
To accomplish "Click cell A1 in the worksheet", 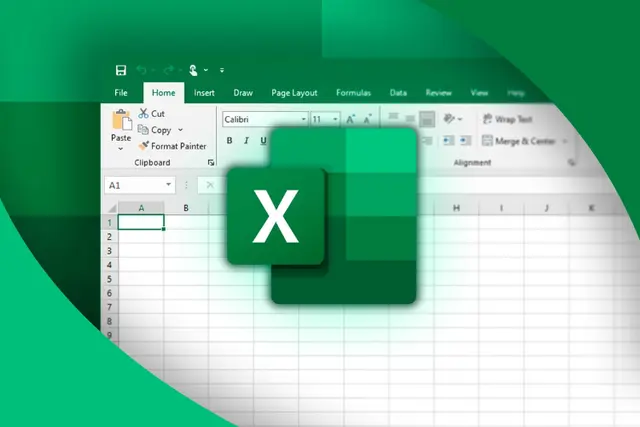I will pos(141,222).
